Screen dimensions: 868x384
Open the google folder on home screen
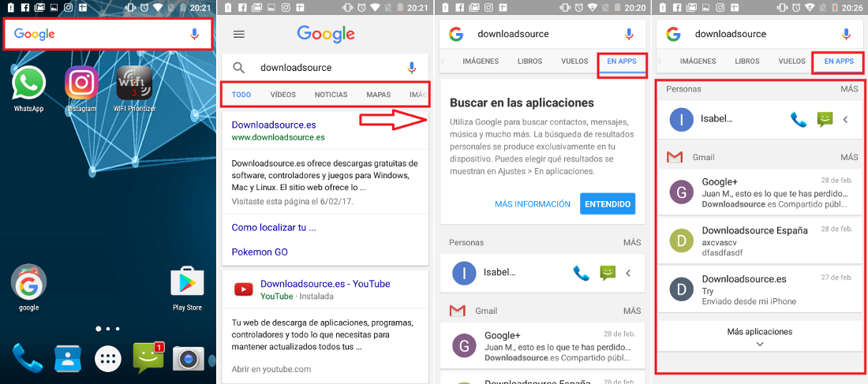click(28, 282)
